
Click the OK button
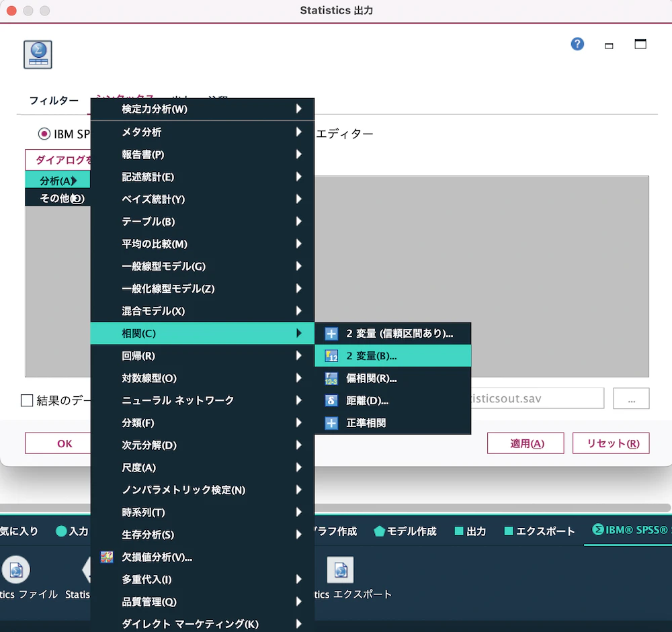(58, 443)
